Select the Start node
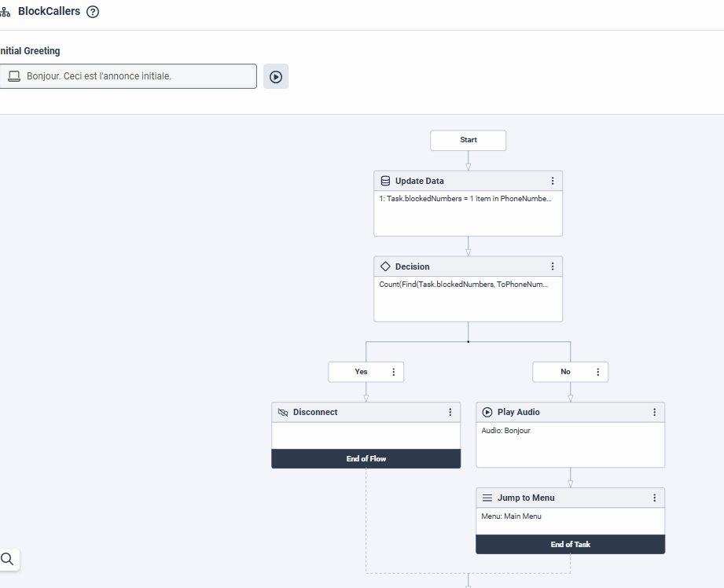This screenshot has height=588, width=724. 469,140
